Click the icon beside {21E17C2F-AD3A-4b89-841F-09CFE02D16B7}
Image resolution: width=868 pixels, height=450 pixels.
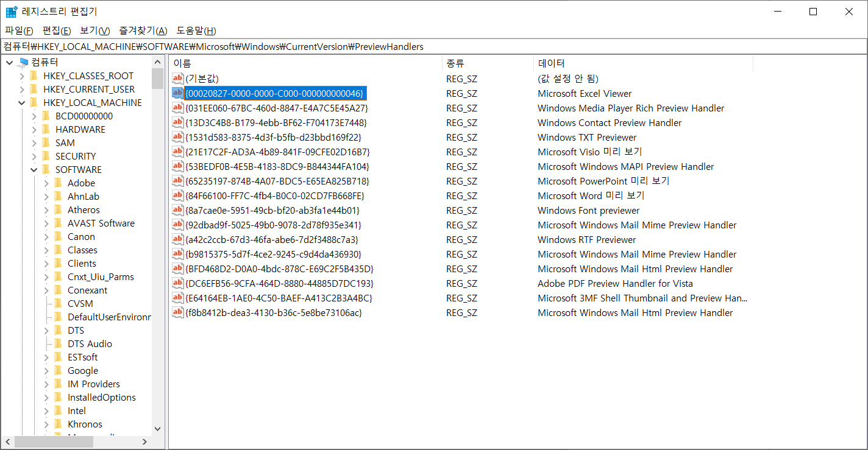coord(178,152)
